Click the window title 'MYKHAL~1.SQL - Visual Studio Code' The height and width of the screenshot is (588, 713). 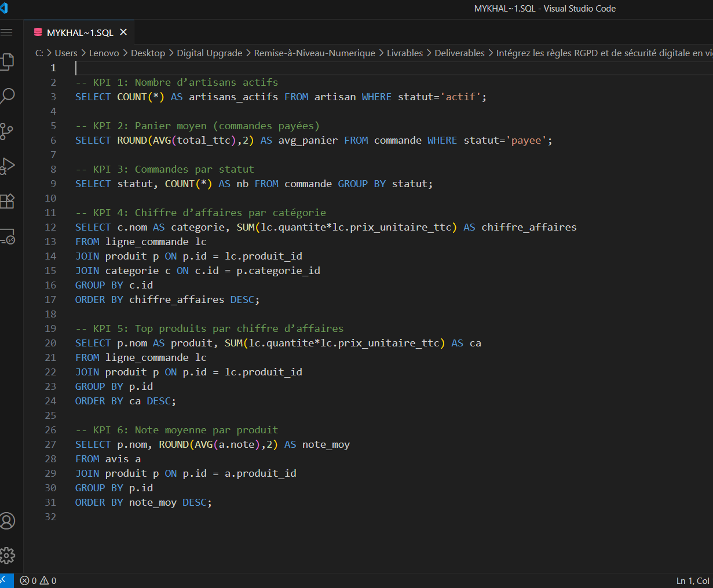pyautogui.click(x=545, y=8)
